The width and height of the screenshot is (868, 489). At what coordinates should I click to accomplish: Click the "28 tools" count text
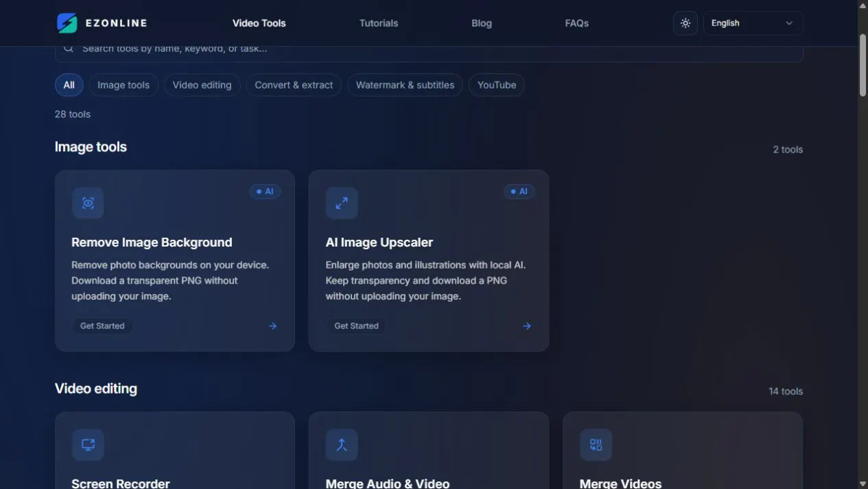pyautogui.click(x=73, y=114)
